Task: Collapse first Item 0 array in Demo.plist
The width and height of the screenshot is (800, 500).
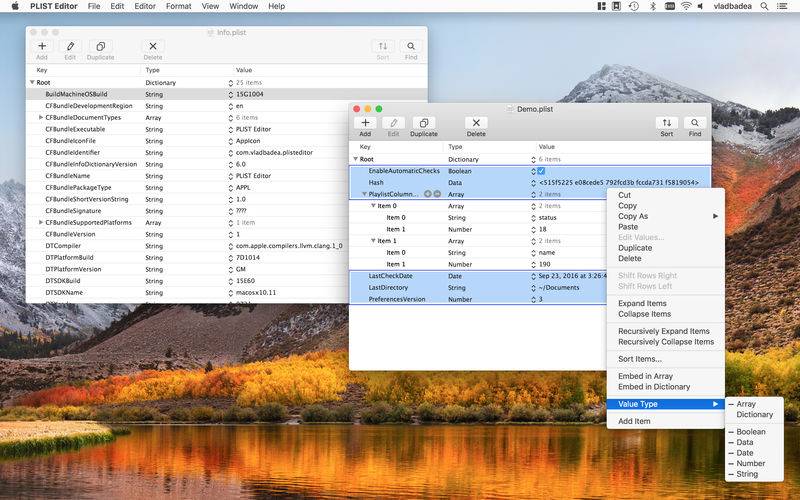Action: [373, 206]
